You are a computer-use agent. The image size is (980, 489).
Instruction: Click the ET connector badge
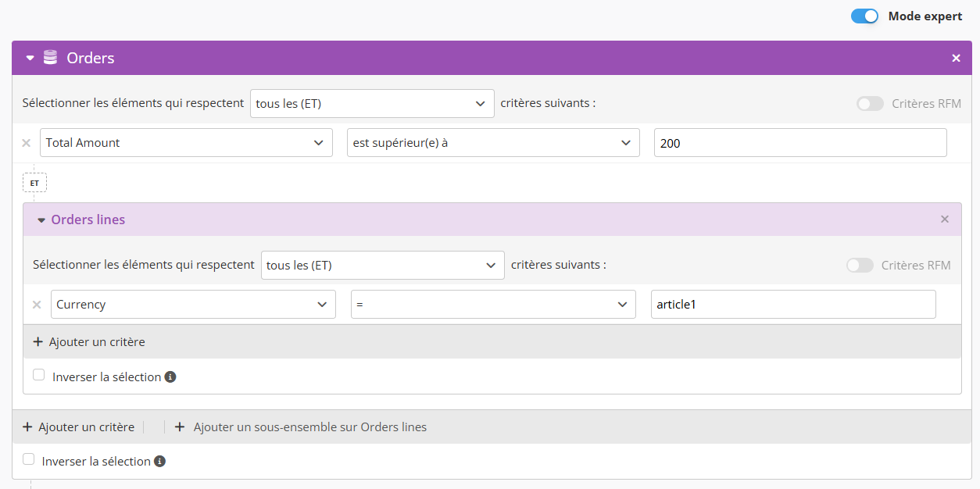point(34,183)
